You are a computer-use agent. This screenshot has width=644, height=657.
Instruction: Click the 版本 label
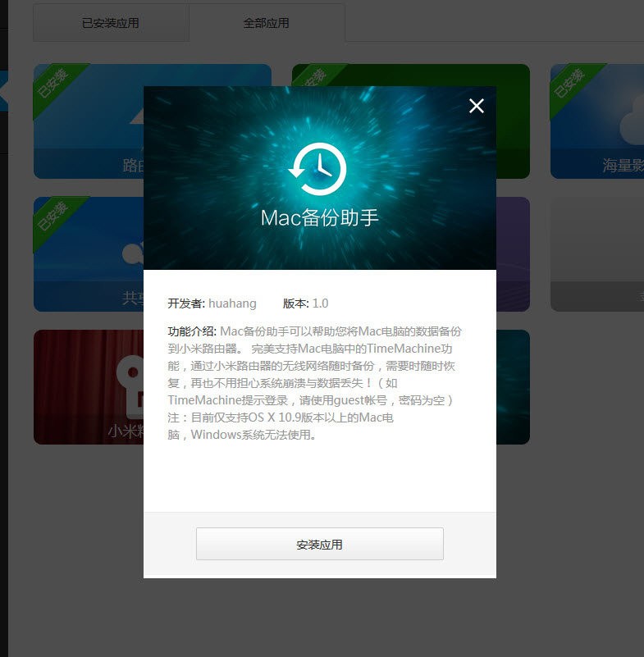click(296, 303)
